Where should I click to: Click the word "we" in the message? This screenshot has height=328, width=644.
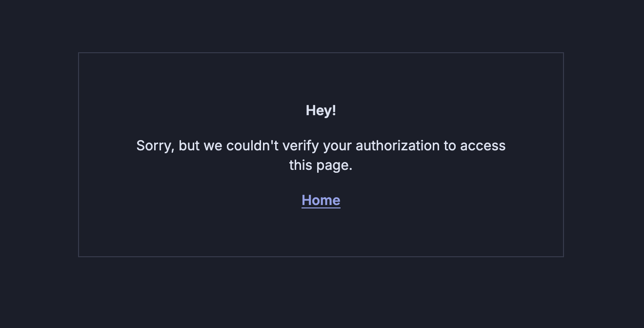pos(213,146)
